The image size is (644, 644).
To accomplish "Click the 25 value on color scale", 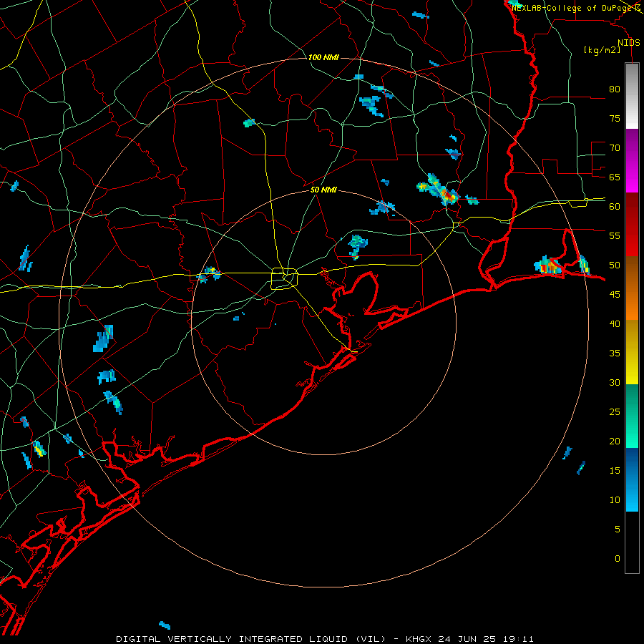I will 615,412.
